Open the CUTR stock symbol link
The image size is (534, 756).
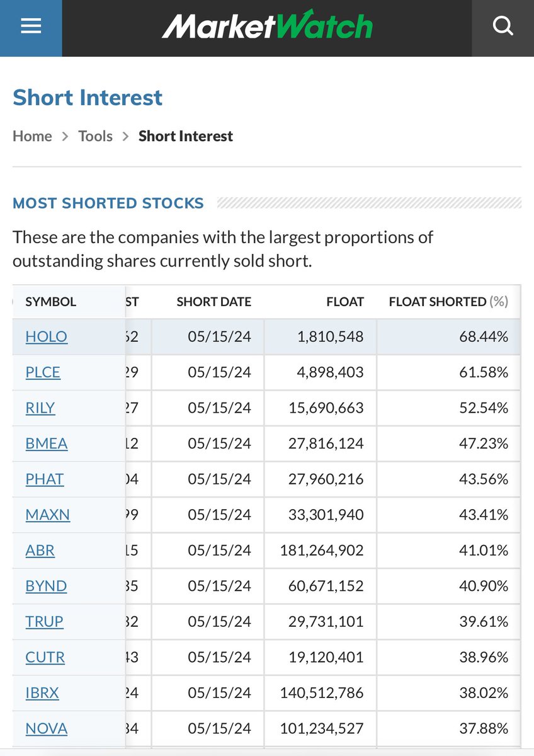click(45, 657)
